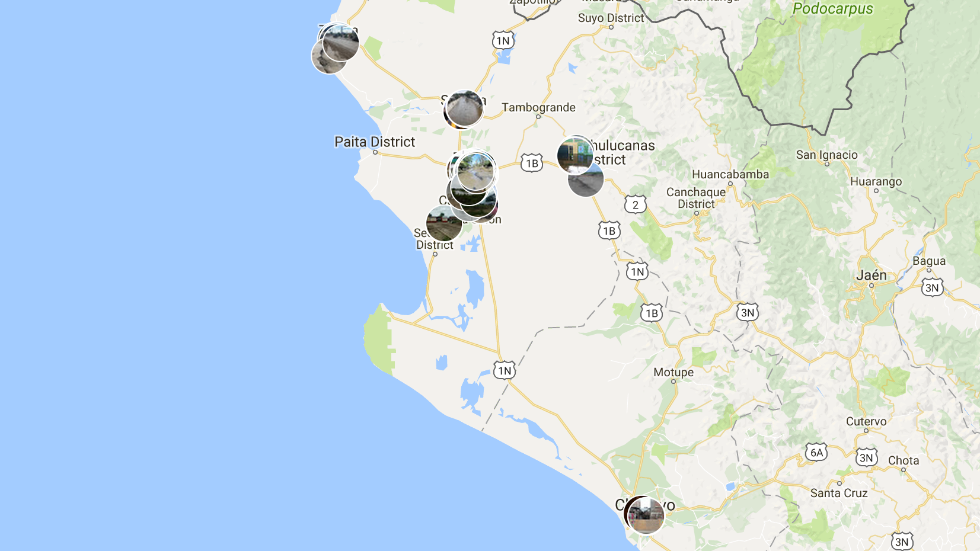Click the 1N highway shield near Suyo
Screen dimensions: 980x551
503,40
